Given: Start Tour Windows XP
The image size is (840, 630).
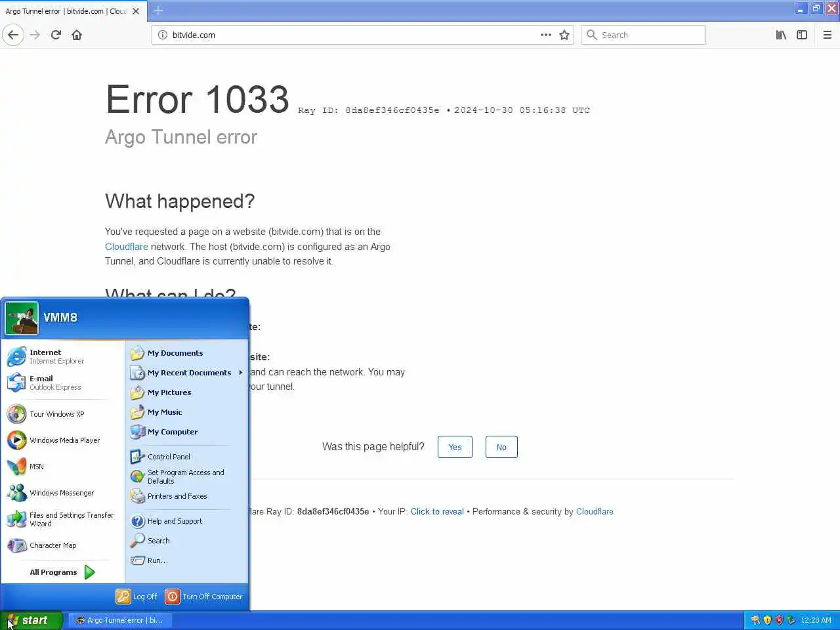Looking at the screenshot, I should pos(62,414).
